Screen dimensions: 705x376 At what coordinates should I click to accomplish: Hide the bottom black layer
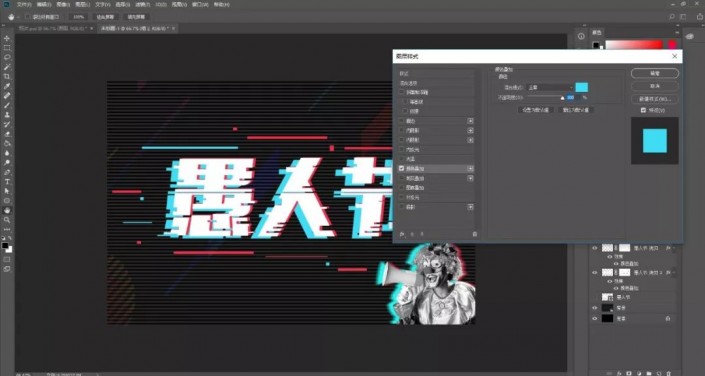coord(594,318)
